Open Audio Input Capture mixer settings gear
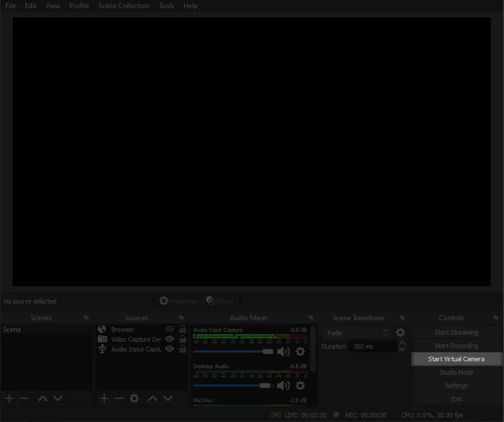This screenshot has width=504, height=422. click(300, 351)
